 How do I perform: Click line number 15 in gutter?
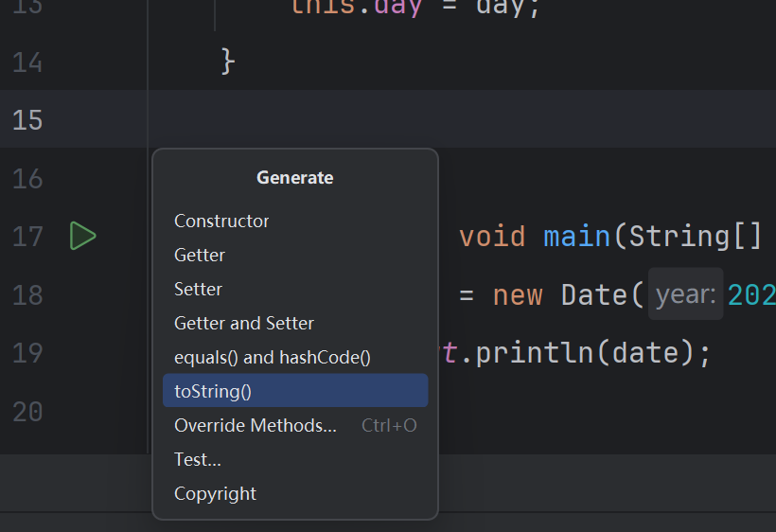27,120
